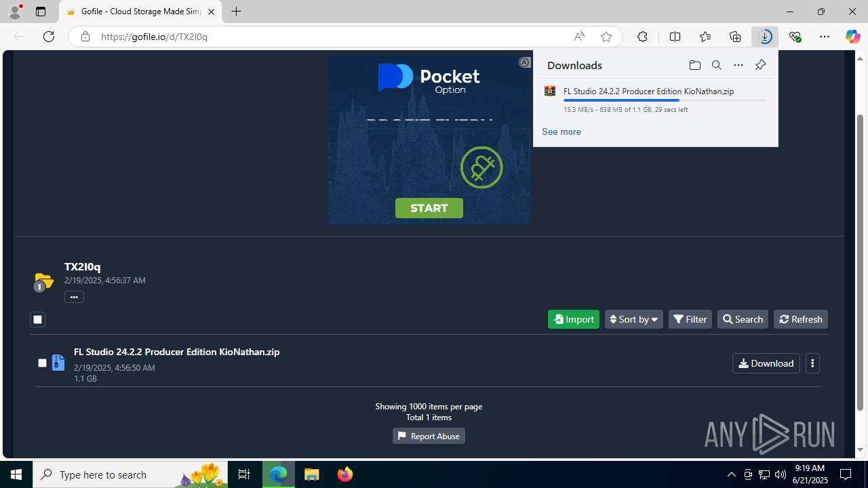Search downloads with the magnifier icon
Viewport: 868px width, 488px height.
pos(717,65)
